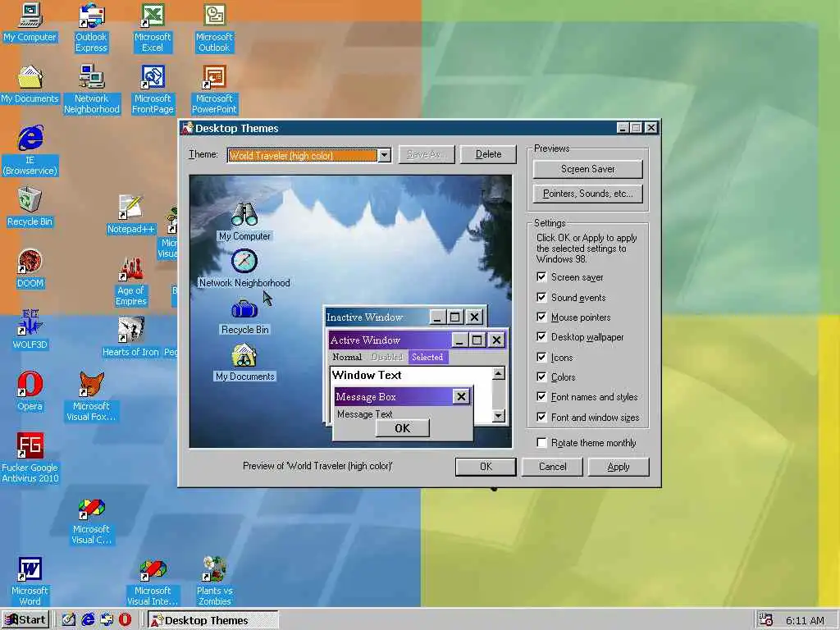Screen dimensions: 840x630
Task: Click the preview window's scroll up arrow
Action: [498, 373]
